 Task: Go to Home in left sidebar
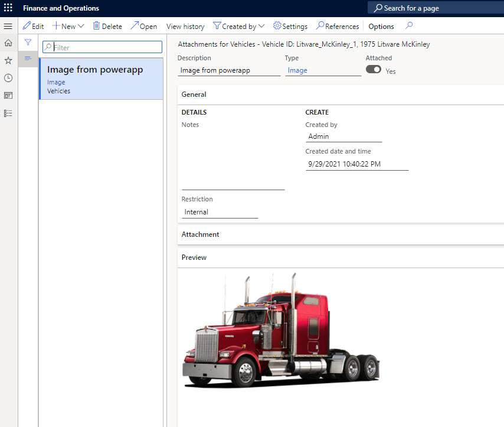click(8, 43)
